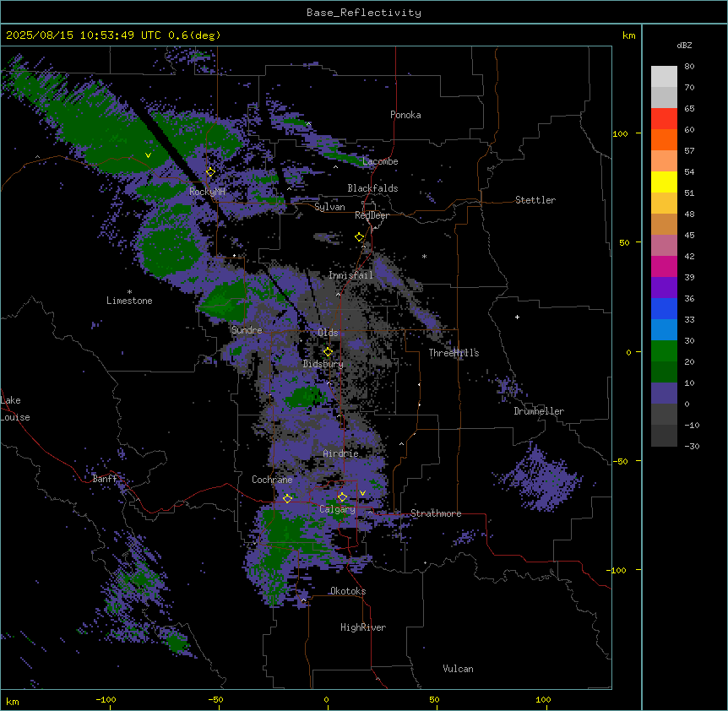Viewport: 728px width, 711px height.
Task: Click the yellow diamond marker below Cochrane
Action: [x=287, y=498]
